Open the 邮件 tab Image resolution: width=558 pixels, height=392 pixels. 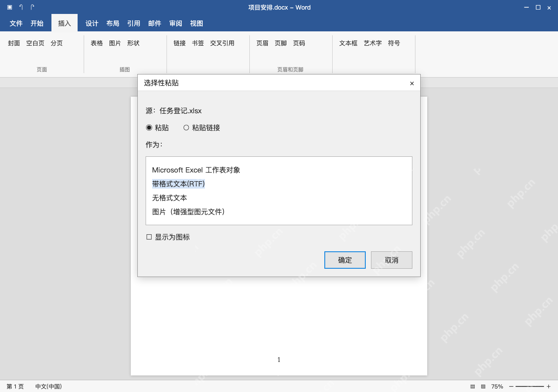pyautogui.click(x=155, y=24)
